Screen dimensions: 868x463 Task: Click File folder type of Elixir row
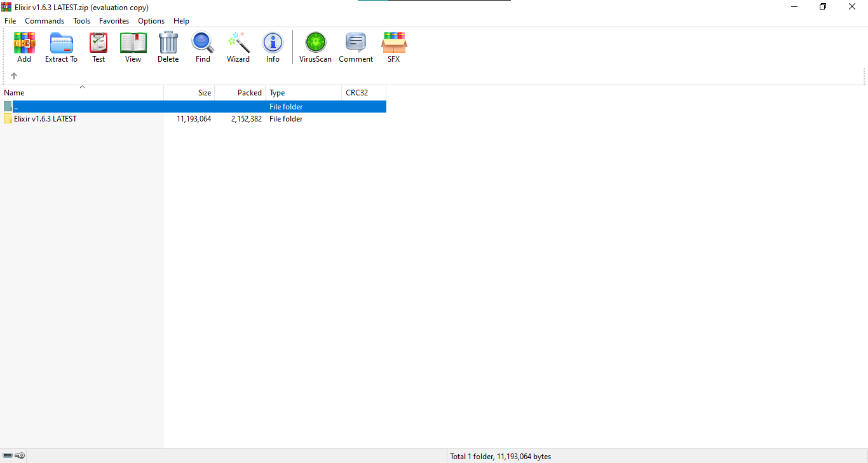coord(286,119)
